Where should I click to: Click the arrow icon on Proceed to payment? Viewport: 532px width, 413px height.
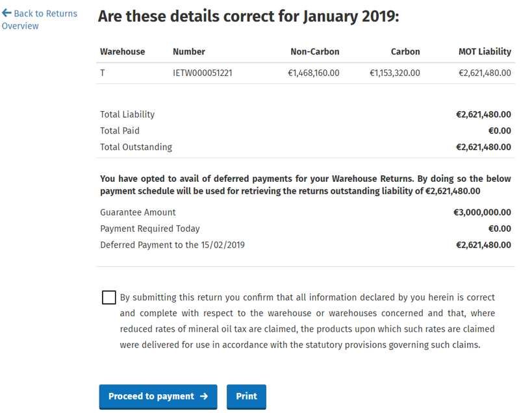(203, 396)
